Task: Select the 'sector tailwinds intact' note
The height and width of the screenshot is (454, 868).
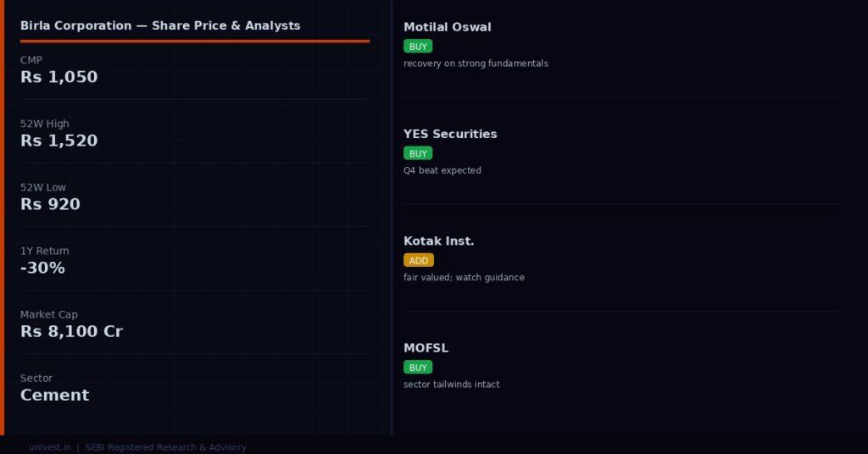Action: coord(452,385)
